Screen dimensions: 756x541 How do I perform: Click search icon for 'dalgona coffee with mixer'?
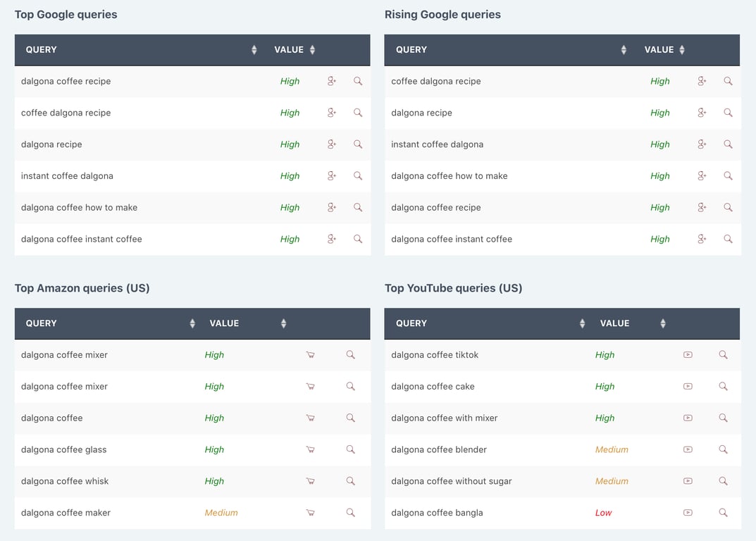pyautogui.click(x=723, y=418)
